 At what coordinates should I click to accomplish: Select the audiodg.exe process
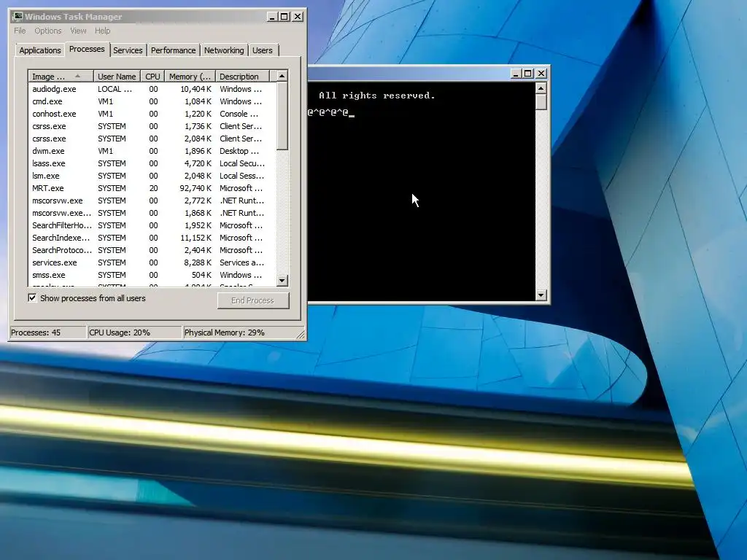pyautogui.click(x=152, y=89)
